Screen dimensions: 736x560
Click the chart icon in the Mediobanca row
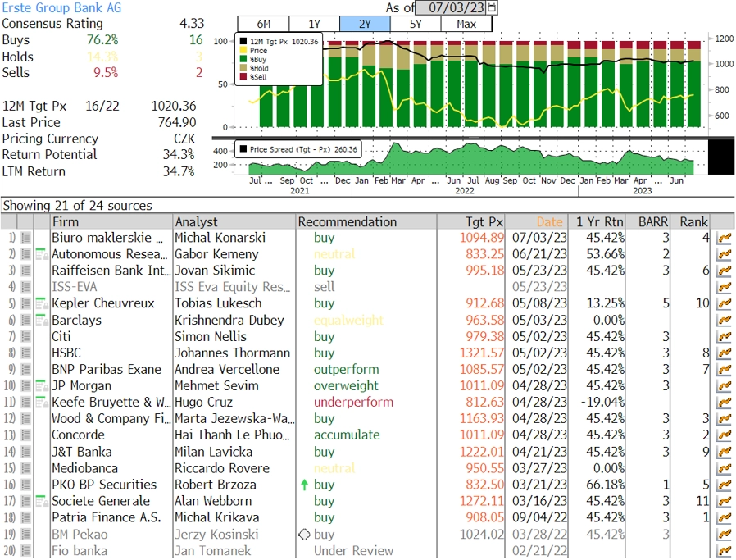coord(725,468)
